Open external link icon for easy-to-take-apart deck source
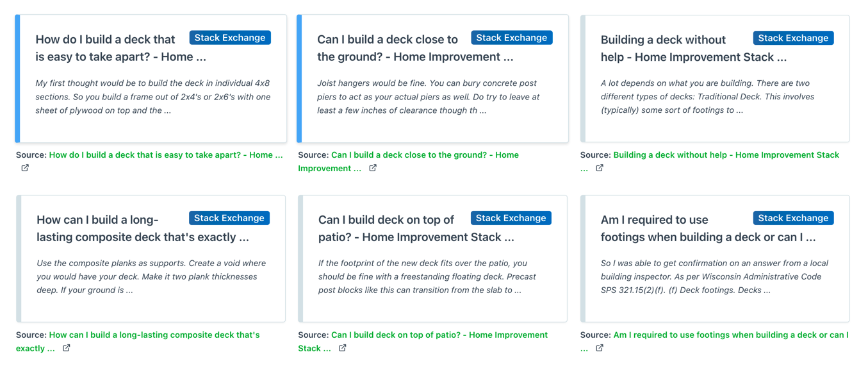The image size is (868, 368). point(25,168)
